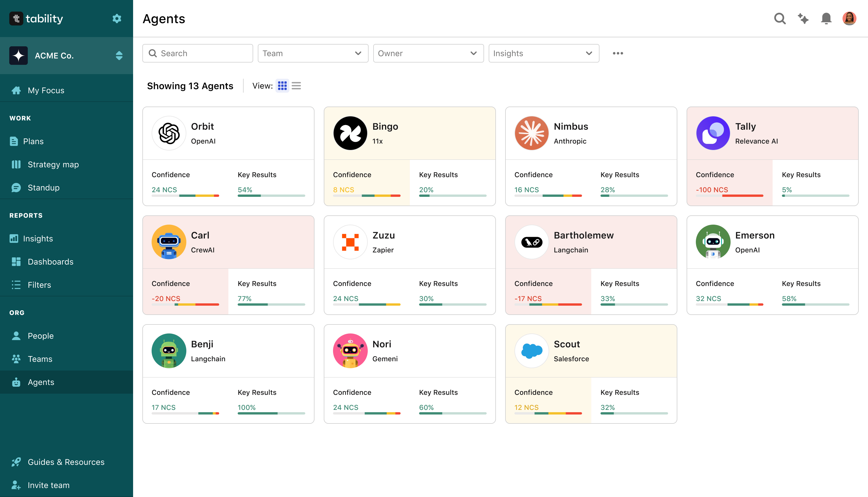Click Bartholemew's Langchain logo avatar
This screenshot has height=497, width=868.
(x=532, y=242)
